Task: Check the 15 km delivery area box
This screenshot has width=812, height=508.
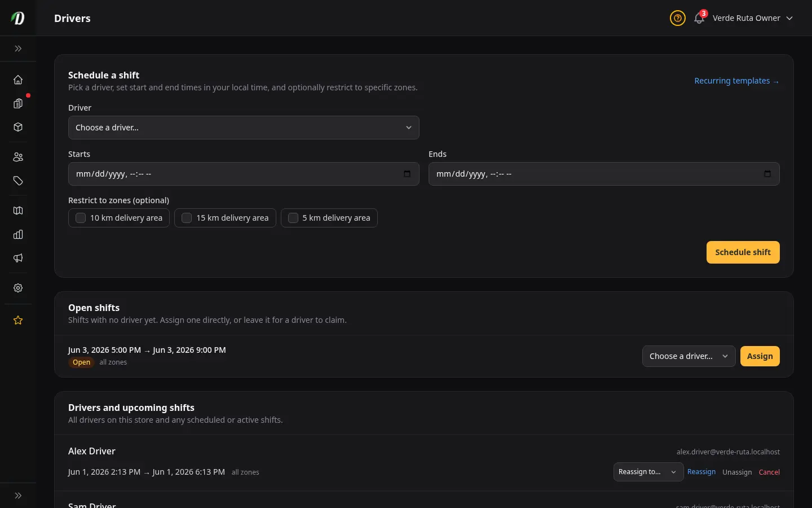Action: [187, 218]
